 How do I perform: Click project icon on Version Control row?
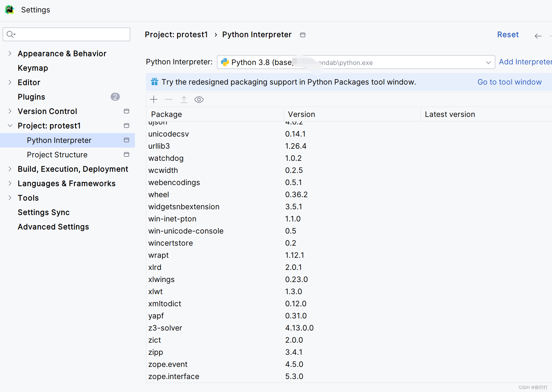pyautogui.click(x=127, y=111)
